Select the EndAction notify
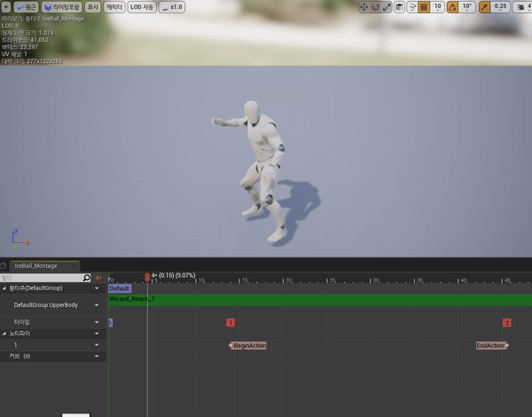532x417 pixels. point(492,346)
